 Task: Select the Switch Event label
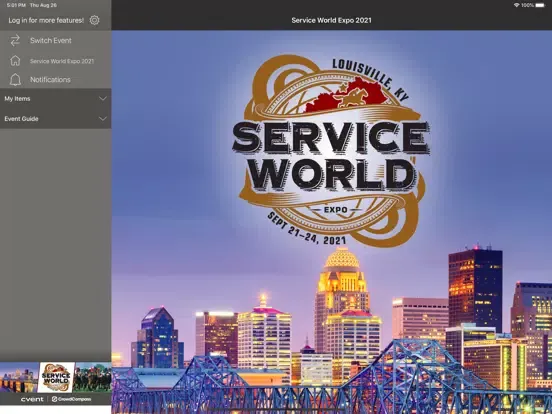tap(51, 40)
